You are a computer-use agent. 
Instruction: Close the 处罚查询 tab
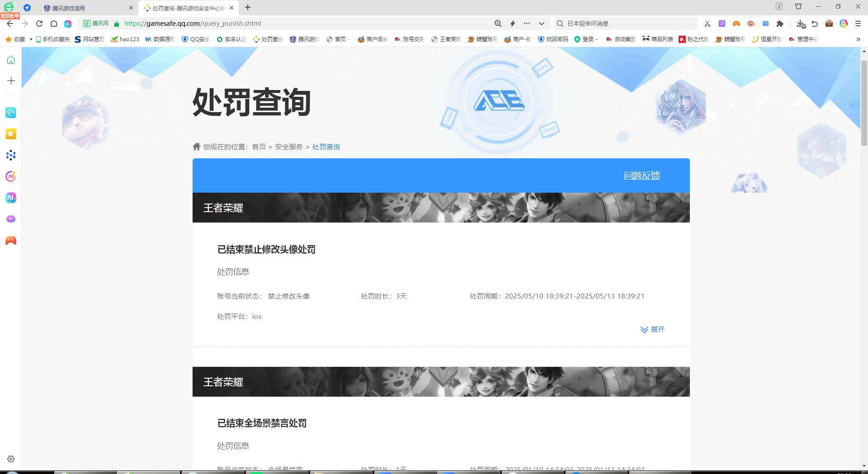point(231,8)
